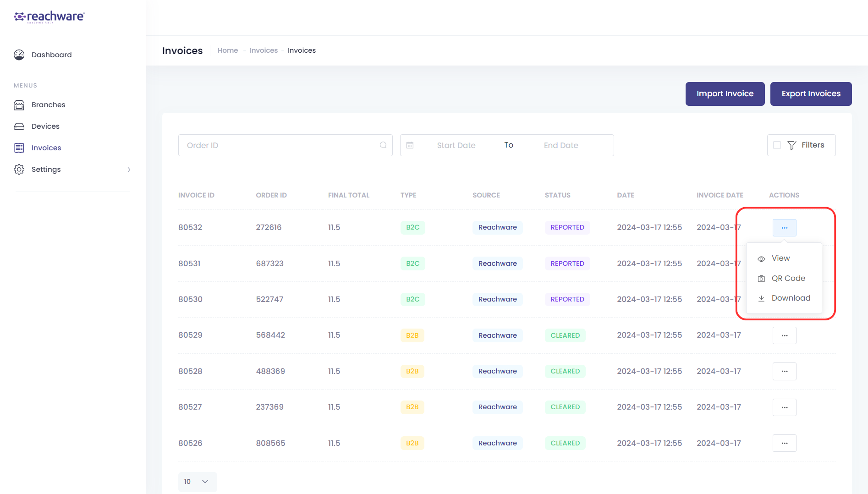Open Branches in sidebar menu
The height and width of the screenshot is (494, 868).
click(x=48, y=105)
